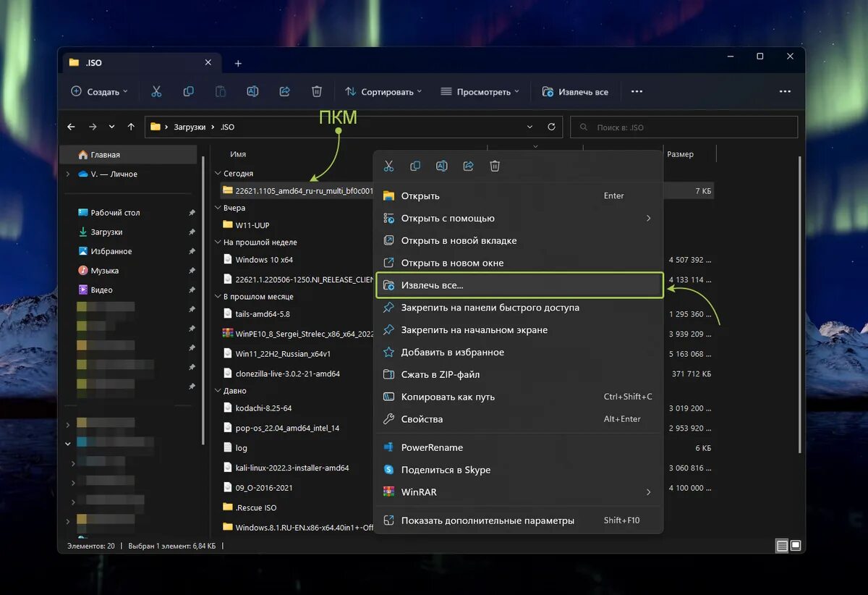Open the Открыть с помощью submenu
Viewport: 868px width, 595px height.
coord(518,218)
